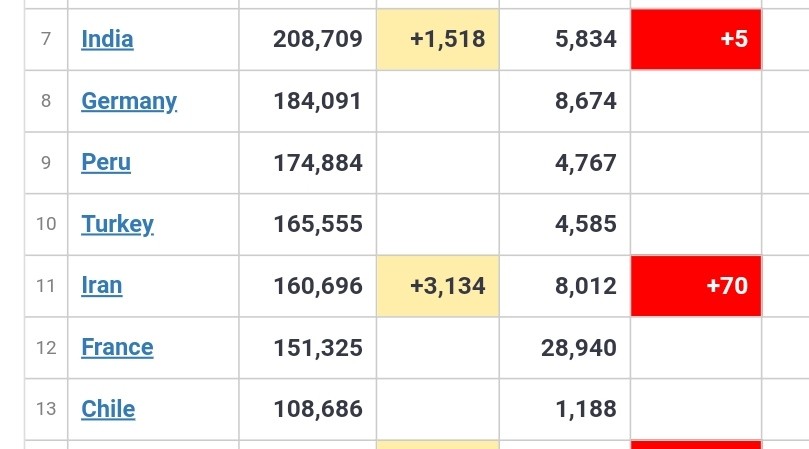Open the Iran country link

(102, 285)
